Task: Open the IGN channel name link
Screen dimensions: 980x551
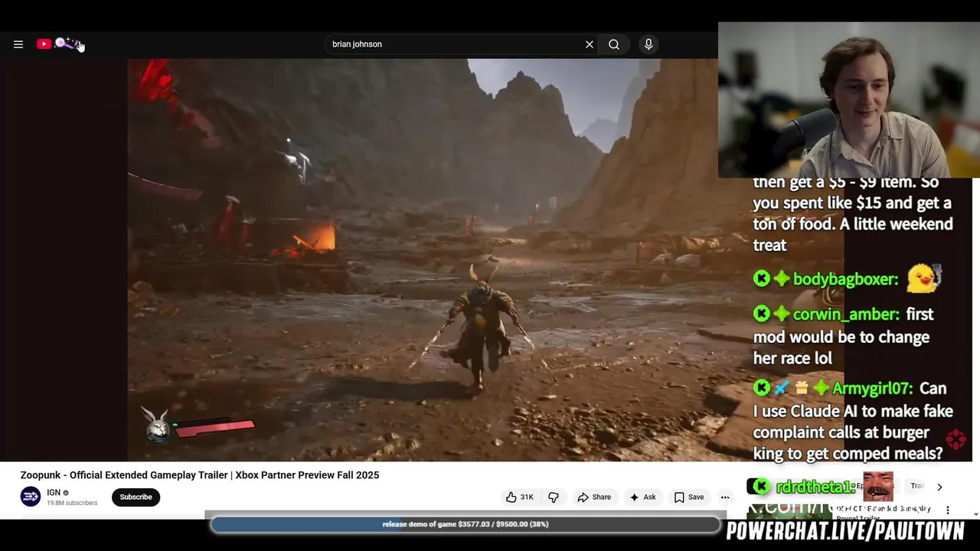Action: point(54,493)
